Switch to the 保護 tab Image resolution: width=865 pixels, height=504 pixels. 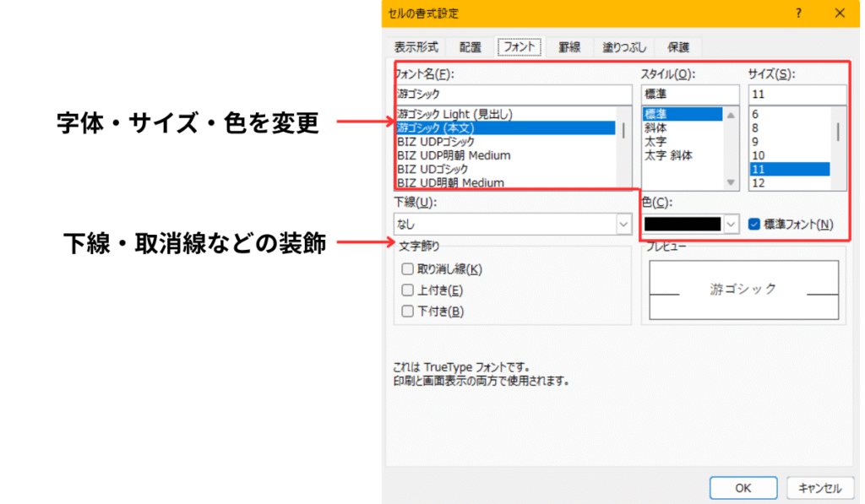pyautogui.click(x=678, y=47)
